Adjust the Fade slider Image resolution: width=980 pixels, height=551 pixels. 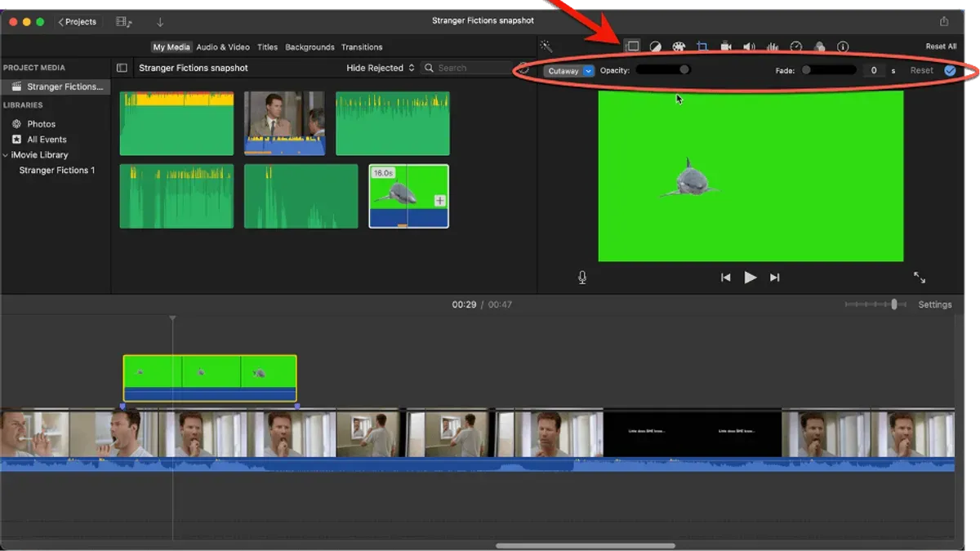tap(829, 70)
